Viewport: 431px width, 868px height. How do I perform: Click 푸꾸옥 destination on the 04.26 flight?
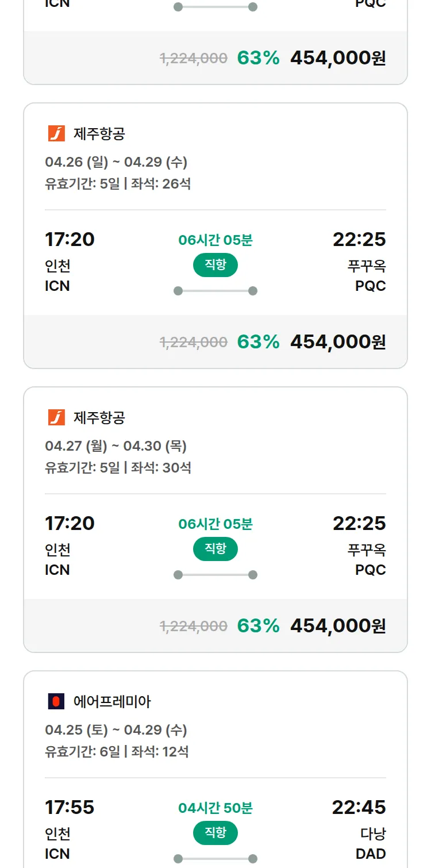pos(367,266)
